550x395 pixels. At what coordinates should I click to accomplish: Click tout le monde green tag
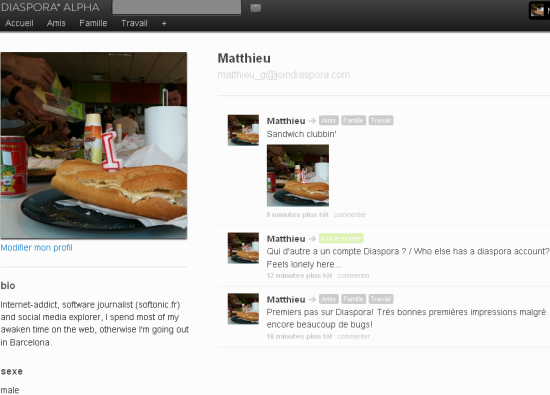click(341, 239)
